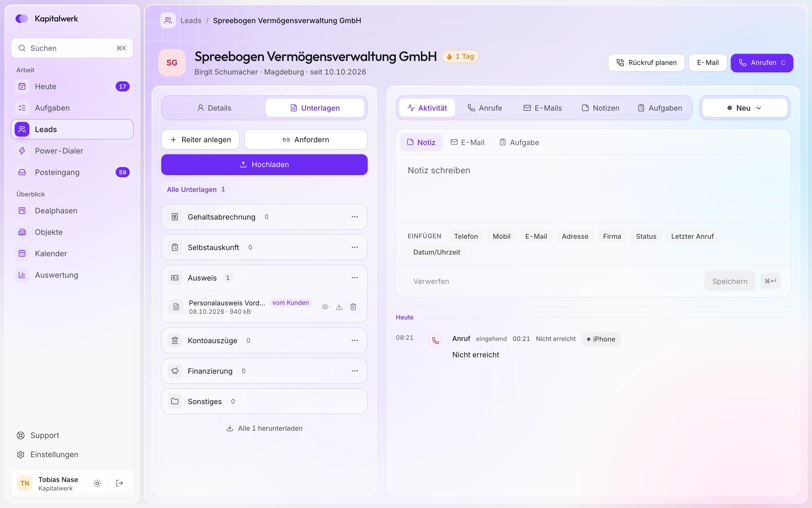Click Reiter anlegen button
This screenshot has width=812, height=508.
pos(200,139)
